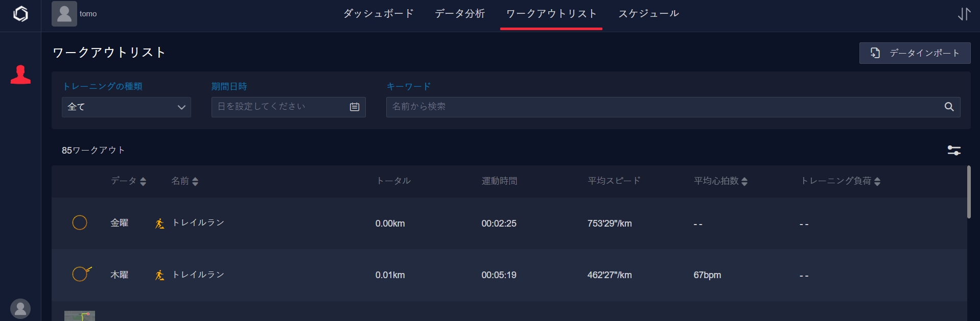The image size is (980, 321).
Task: Click the 木曜 day label
Action: click(120, 275)
